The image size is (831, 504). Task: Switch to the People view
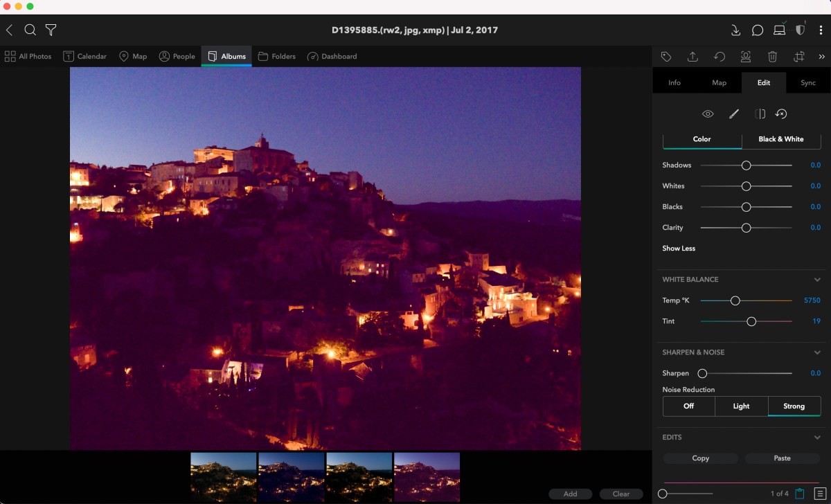coord(177,56)
